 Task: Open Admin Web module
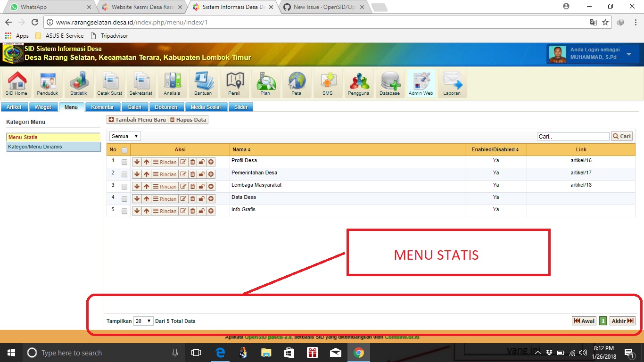coord(421,83)
